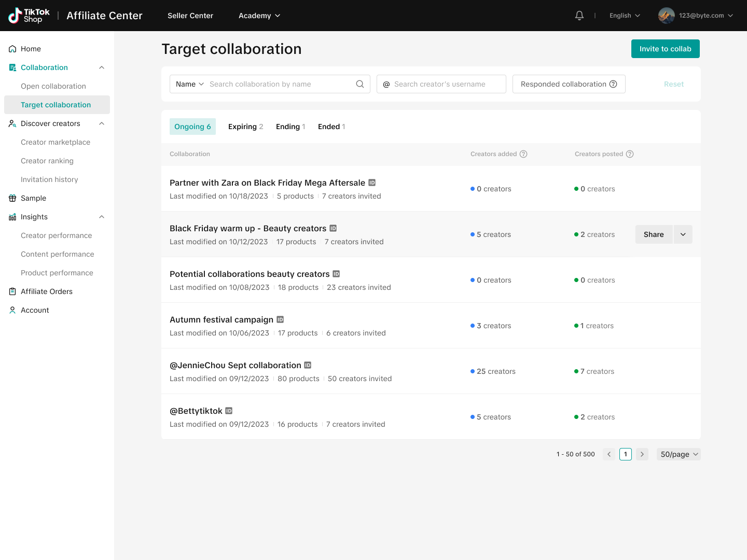Open the English language selector
The height and width of the screenshot is (560, 747).
point(625,16)
